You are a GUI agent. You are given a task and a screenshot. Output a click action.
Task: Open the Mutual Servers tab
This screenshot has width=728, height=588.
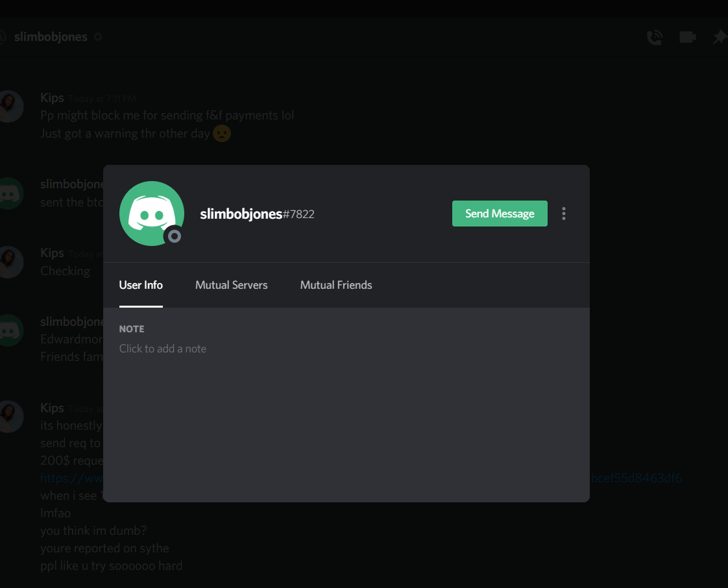point(231,285)
